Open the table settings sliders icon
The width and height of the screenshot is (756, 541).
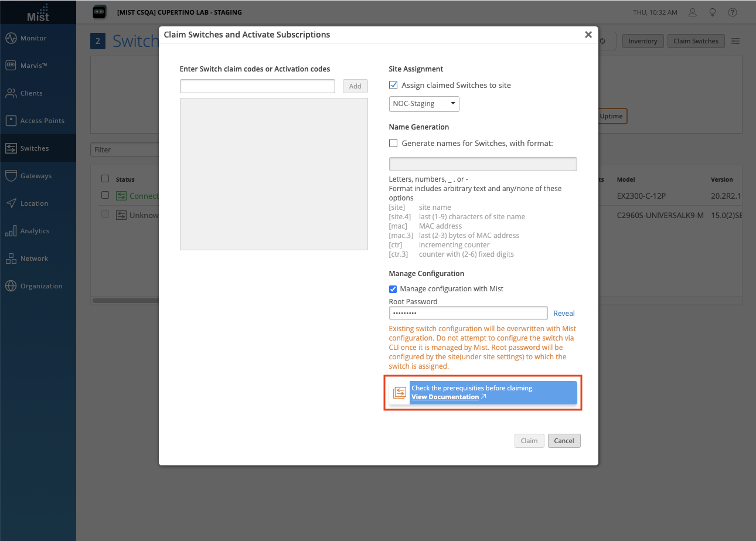click(735, 41)
